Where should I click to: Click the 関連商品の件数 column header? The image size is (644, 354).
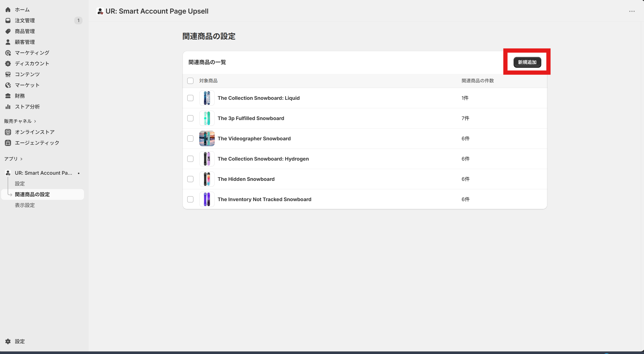click(477, 81)
